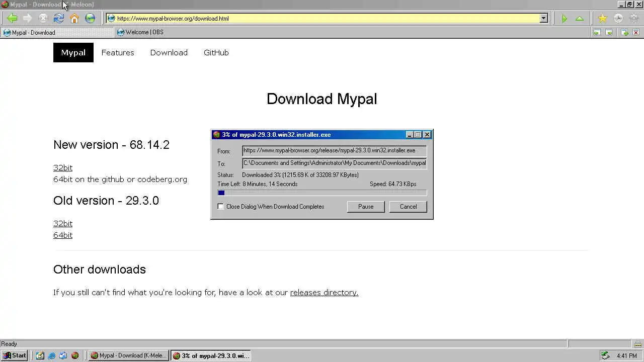Click the green Up triangle icon
The image size is (644, 362).
[580, 19]
